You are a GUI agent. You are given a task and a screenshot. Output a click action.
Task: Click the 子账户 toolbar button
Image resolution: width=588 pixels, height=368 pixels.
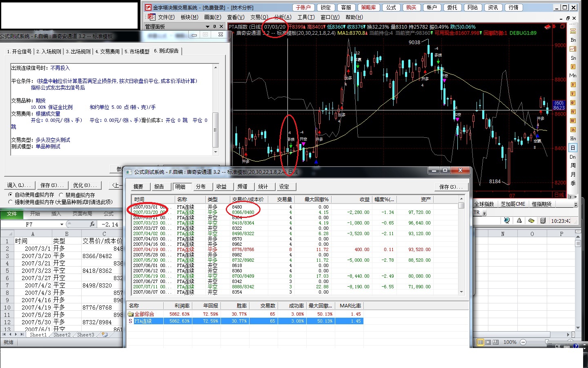point(303,7)
